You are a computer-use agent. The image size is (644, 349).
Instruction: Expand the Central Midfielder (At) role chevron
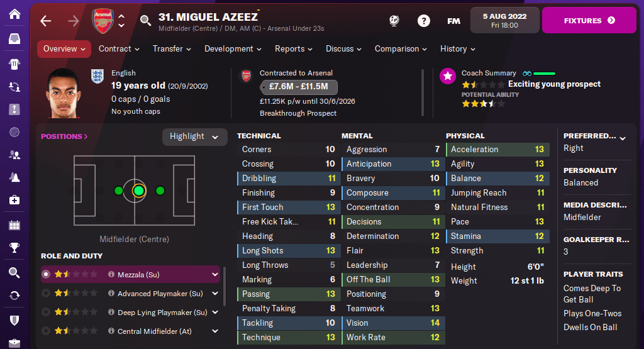pyautogui.click(x=215, y=331)
